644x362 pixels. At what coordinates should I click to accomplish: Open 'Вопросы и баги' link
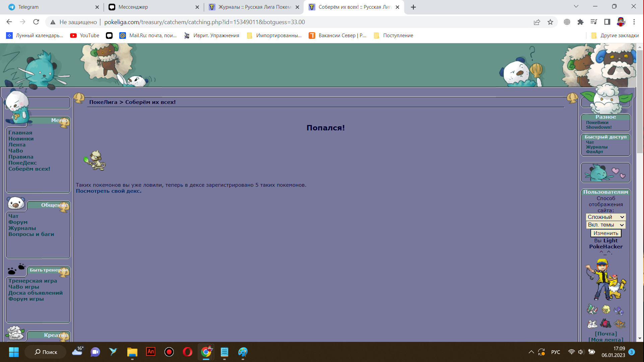31,234
